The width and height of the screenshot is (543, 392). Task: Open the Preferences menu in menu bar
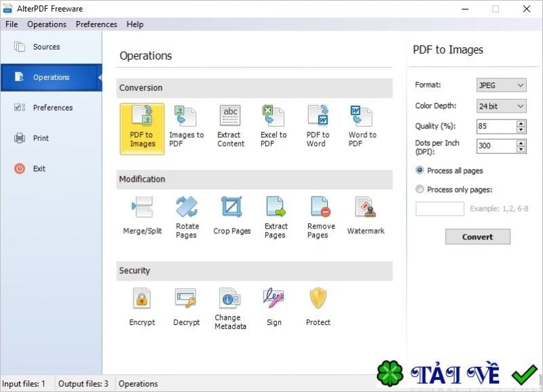(96, 24)
